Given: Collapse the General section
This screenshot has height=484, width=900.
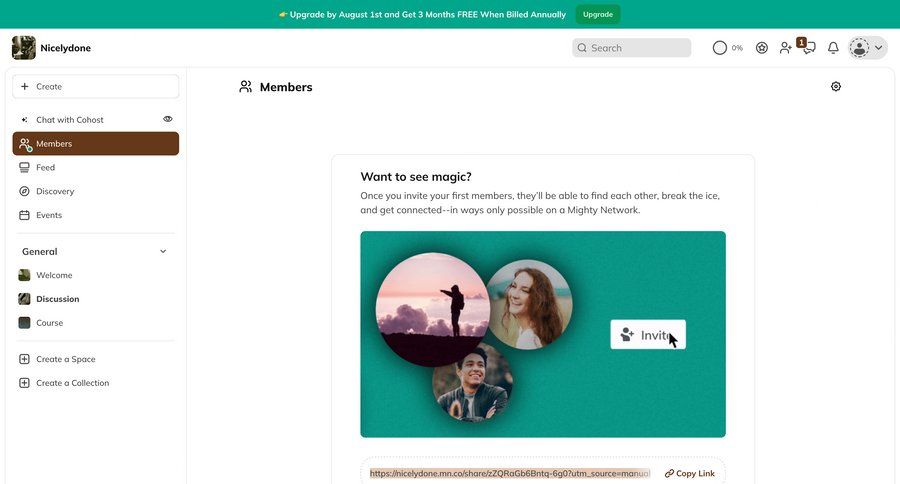Looking at the screenshot, I should point(163,251).
